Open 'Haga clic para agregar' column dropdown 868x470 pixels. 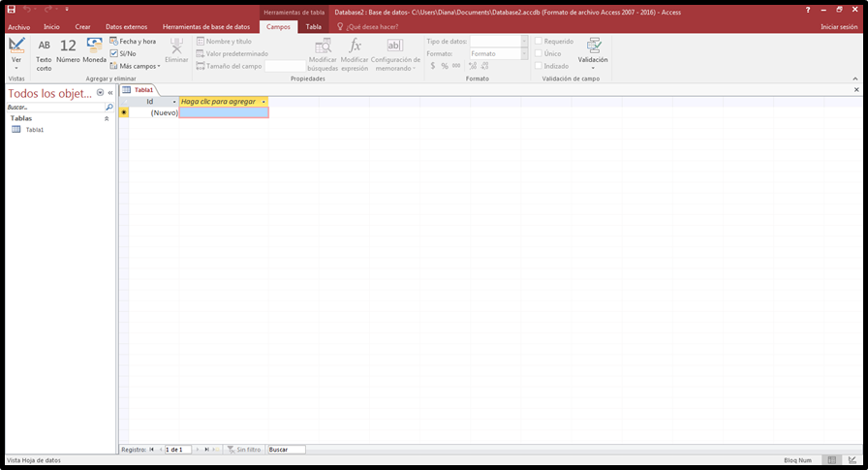263,102
